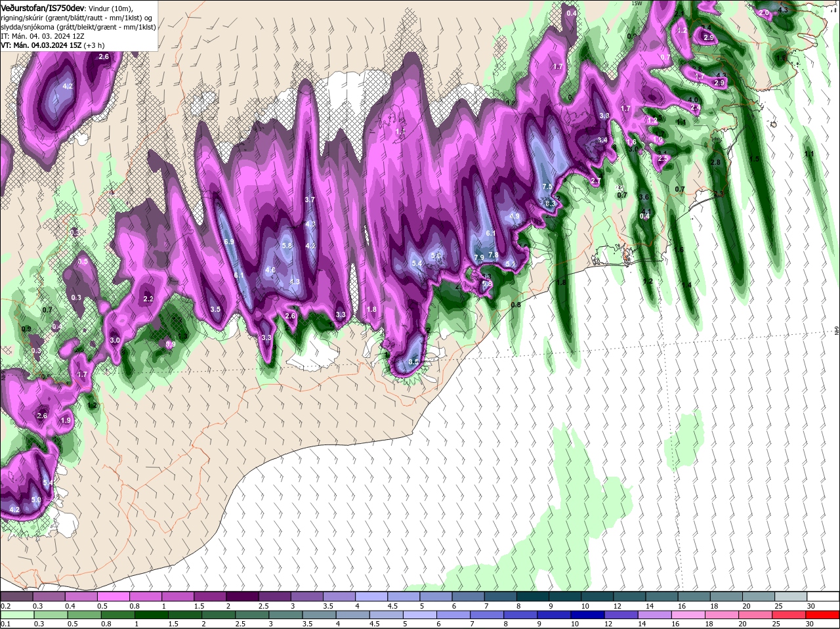Select the valid time 'VT: Mán. 04.03.2024 15Z' line
Viewport: 840px width, 629px height.
[x=41, y=45]
